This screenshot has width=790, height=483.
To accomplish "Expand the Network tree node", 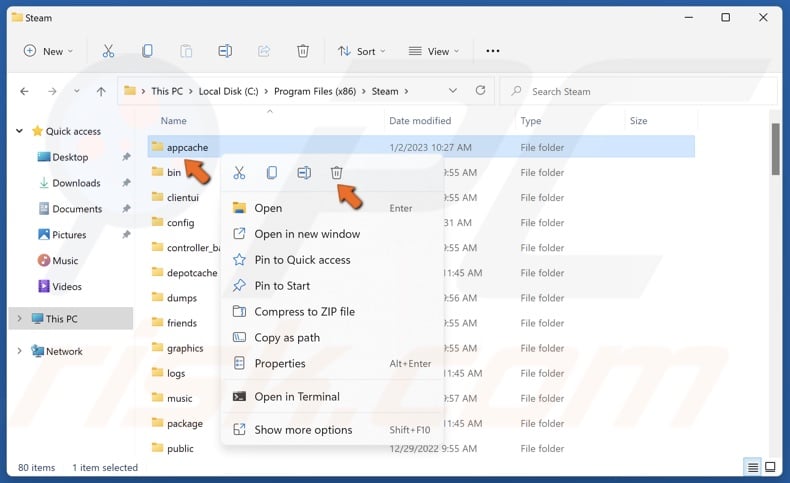I will click(x=19, y=351).
